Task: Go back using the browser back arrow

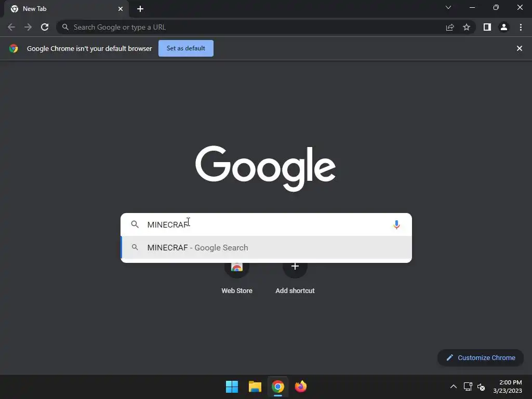Action: pyautogui.click(x=11, y=27)
